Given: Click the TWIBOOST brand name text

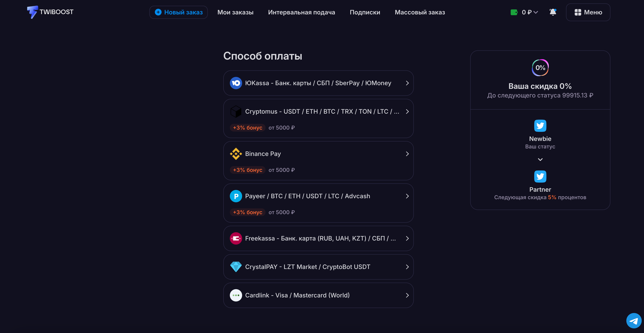Looking at the screenshot, I should pos(56,12).
